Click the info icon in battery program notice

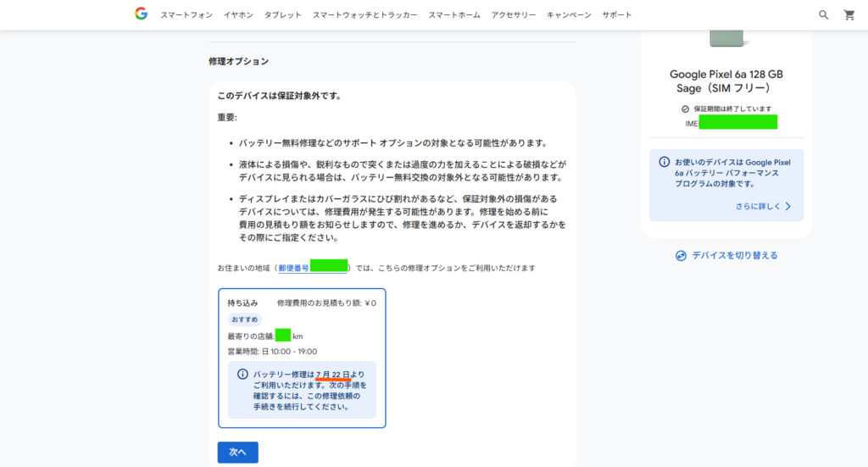click(664, 162)
